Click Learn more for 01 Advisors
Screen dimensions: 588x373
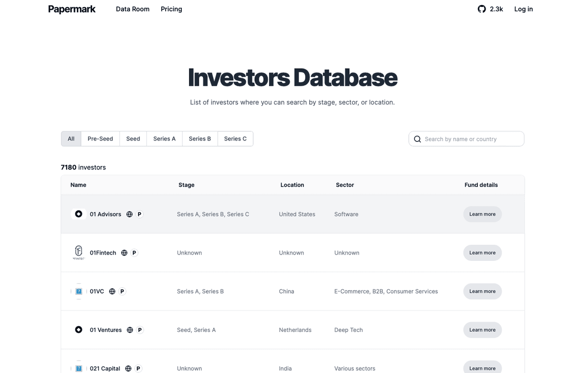482,214
